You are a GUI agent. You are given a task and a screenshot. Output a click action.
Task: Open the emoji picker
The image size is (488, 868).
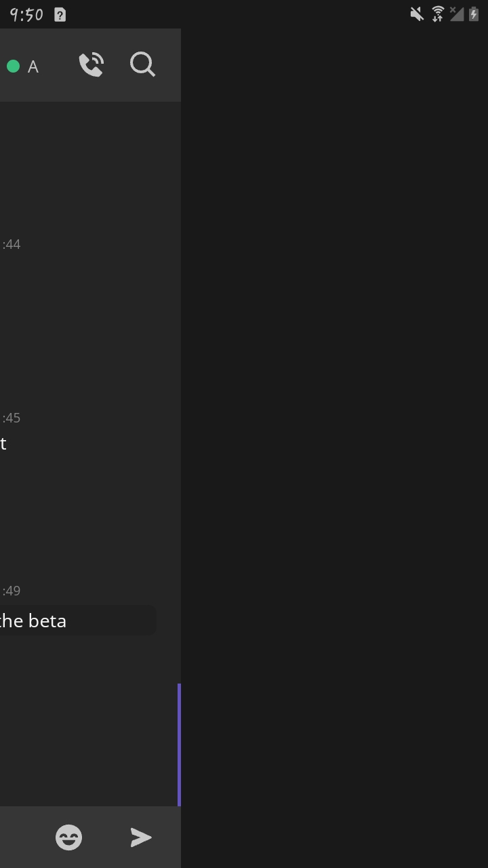pos(68,837)
